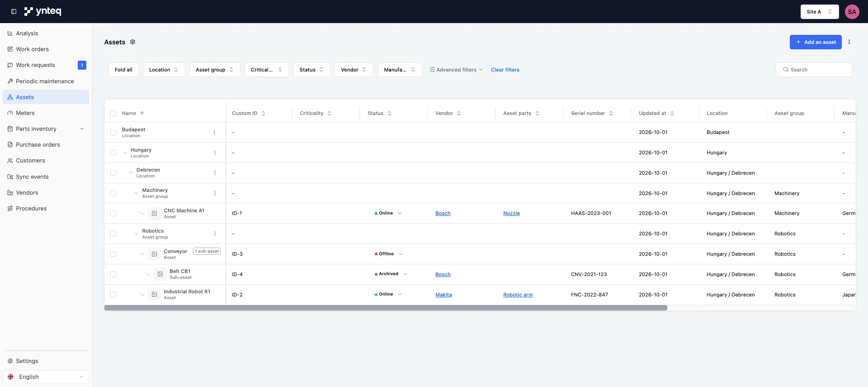Sort by Custom ID column arrows
868x387 pixels.
(263, 114)
